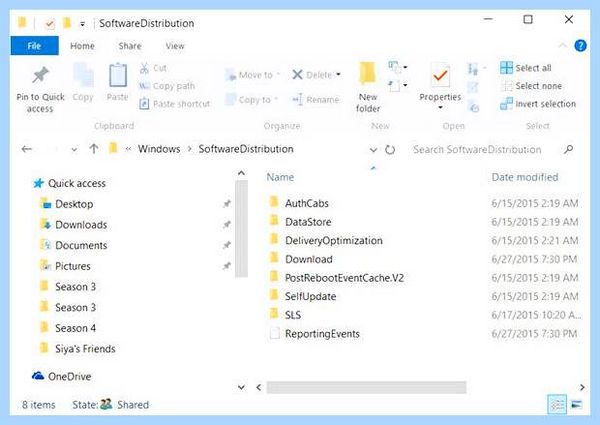Click the Copy ribbon icon
The width and height of the screenshot is (600, 425).
pyautogui.click(x=83, y=76)
